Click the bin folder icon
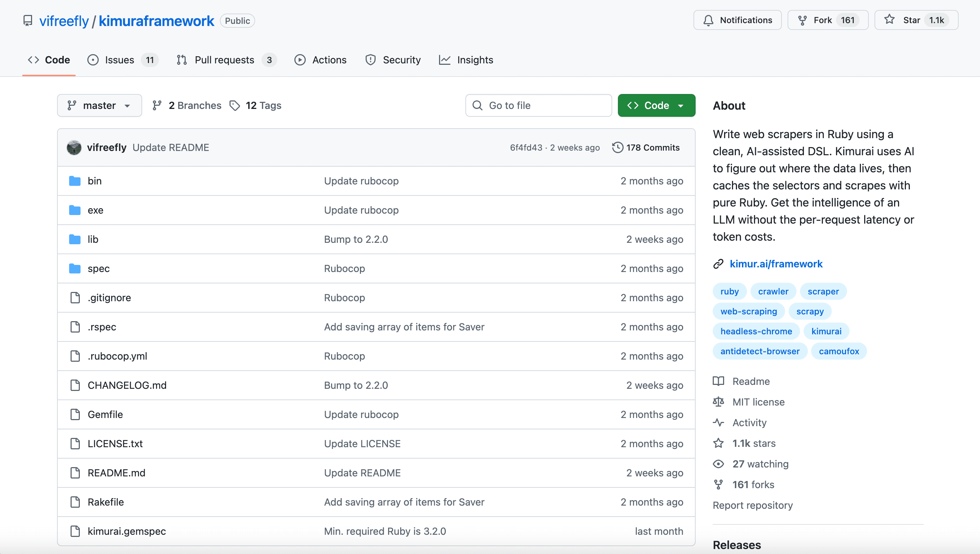Image resolution: width=980 pixels, height=554 pixels. point(74,181)
